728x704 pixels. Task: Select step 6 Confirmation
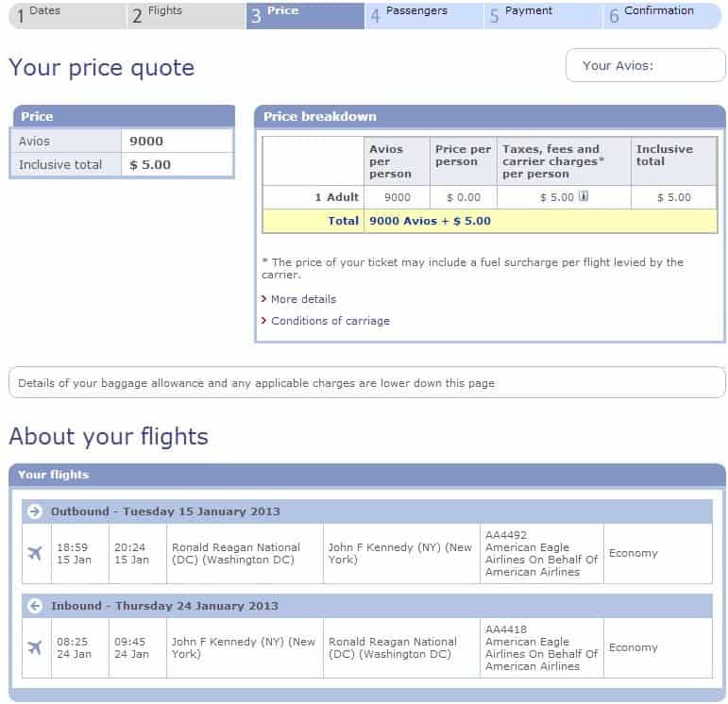coord(663,16)
